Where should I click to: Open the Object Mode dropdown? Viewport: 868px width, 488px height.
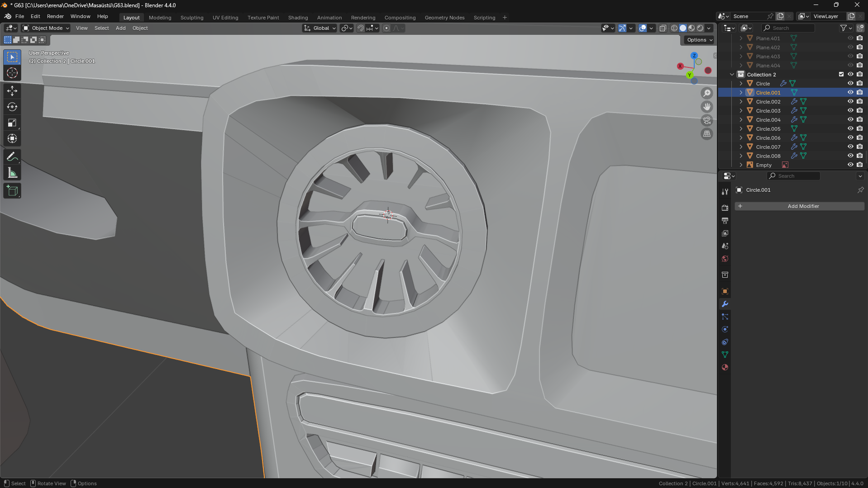[46, 28]
